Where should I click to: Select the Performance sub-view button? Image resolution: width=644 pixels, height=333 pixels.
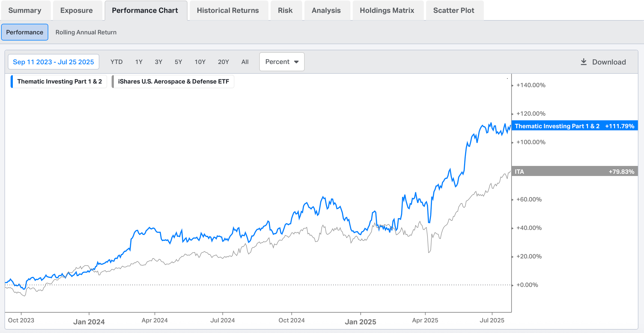coord(25,32)
